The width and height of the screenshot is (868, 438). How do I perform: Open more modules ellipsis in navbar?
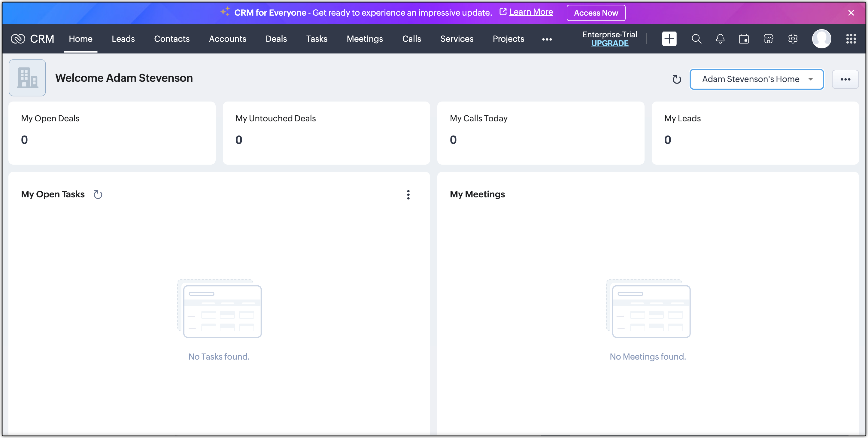point(547,39)
